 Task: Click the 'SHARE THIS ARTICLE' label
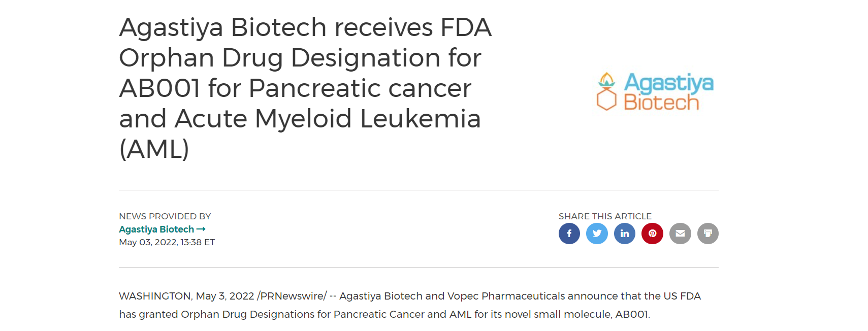(605, 216)
